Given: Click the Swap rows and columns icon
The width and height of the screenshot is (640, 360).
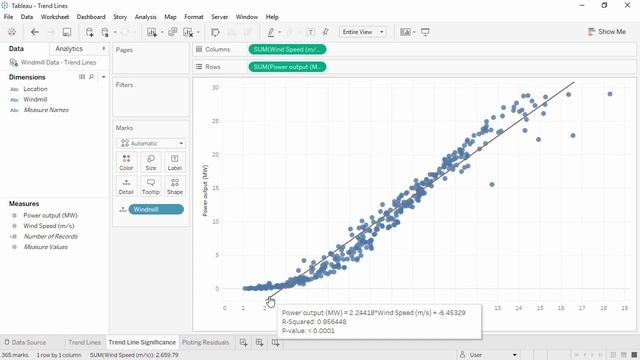Looking at the screenshot, I should coord(216,32).
